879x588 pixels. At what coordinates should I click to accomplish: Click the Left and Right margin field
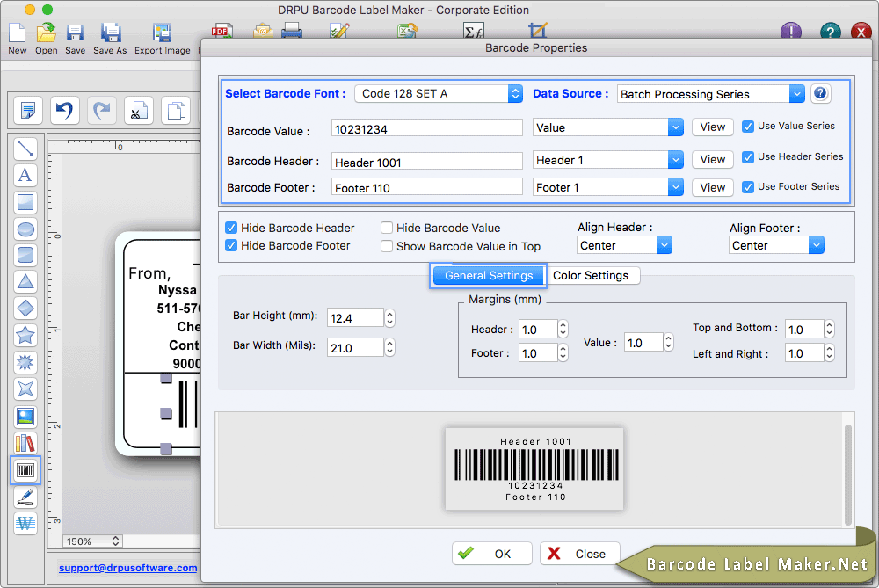804,353
